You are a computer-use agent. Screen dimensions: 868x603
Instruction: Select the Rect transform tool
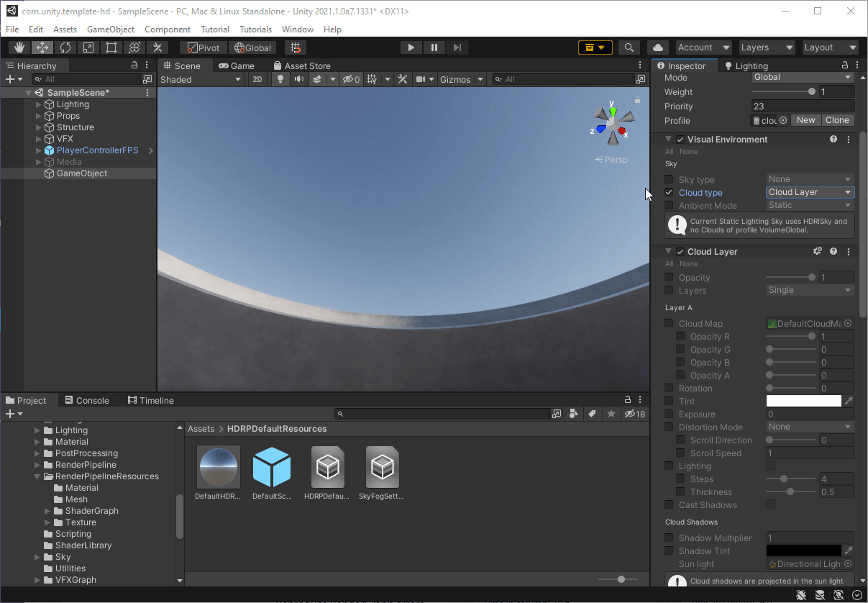click(111, 47)
